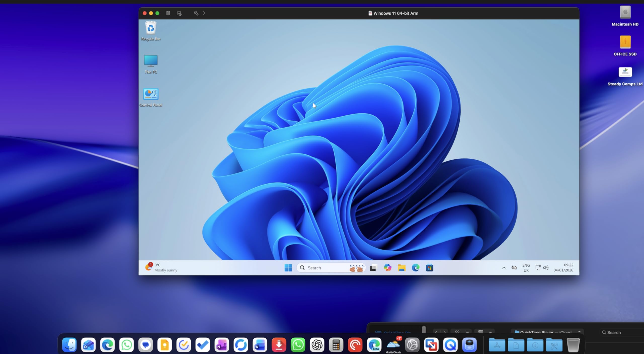This screenshot has height=354, width=644.
Task: Open File Explorer from Windows taskbar
Action: [401, 268]
